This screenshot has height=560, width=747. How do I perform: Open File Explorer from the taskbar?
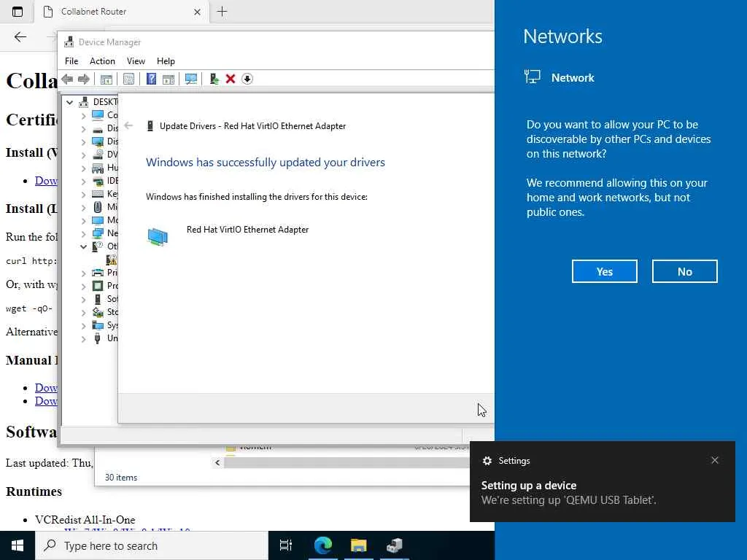359,545
